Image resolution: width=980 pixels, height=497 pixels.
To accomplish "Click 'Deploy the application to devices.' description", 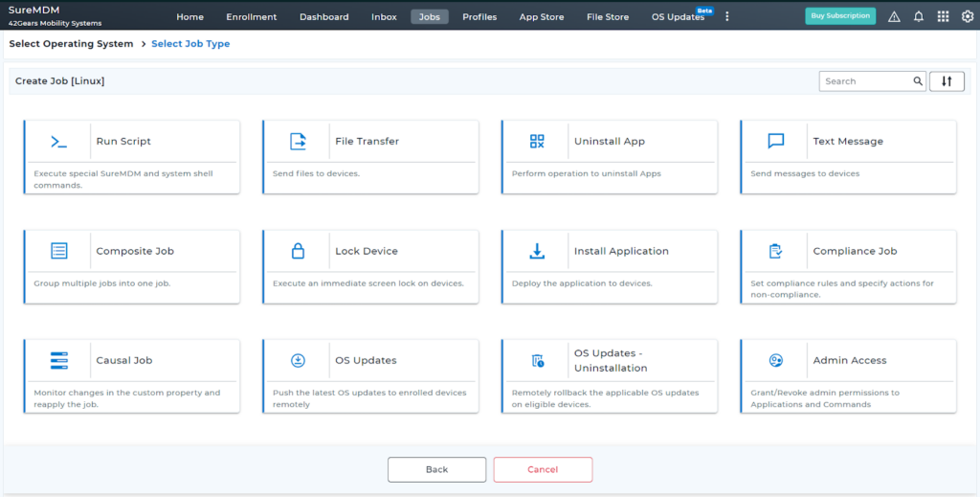I will click(x=582, y=283).
